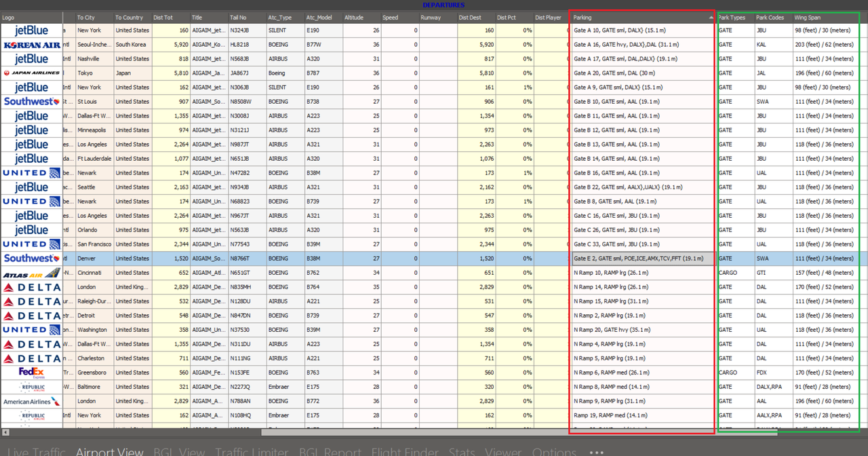Click parking cell 'Gate A 20, GATE sml, DAL (30 m)'
This screenshot has height=456, width=868.
click(643, 73)
